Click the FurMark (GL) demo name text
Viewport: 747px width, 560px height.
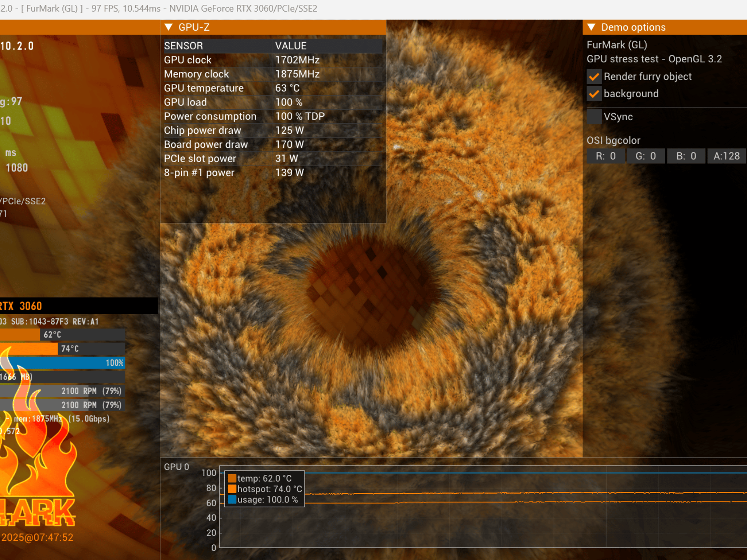pos(617,45)
